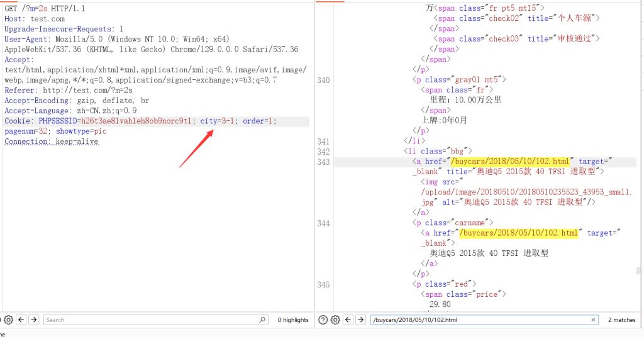Image resolution: width=644 pixels, height=339 pixels.
Task: Open the response search help icon
Action: coord(323,320)
